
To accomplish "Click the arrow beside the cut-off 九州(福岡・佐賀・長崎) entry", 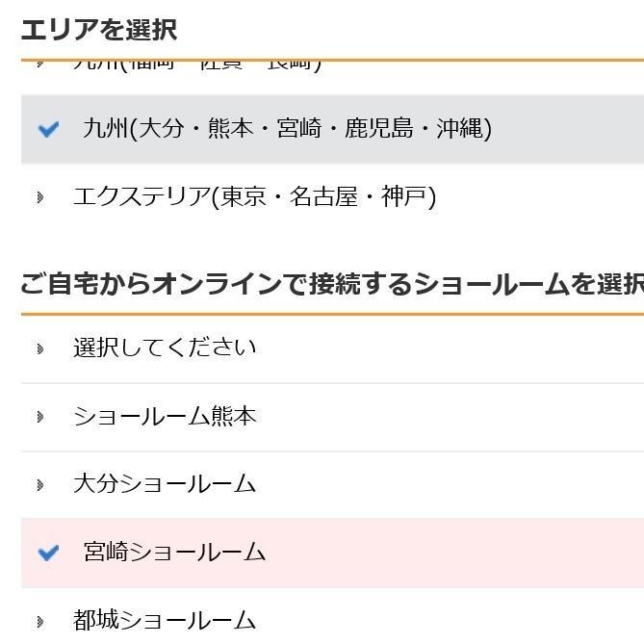I will click(x=40, y=64).
